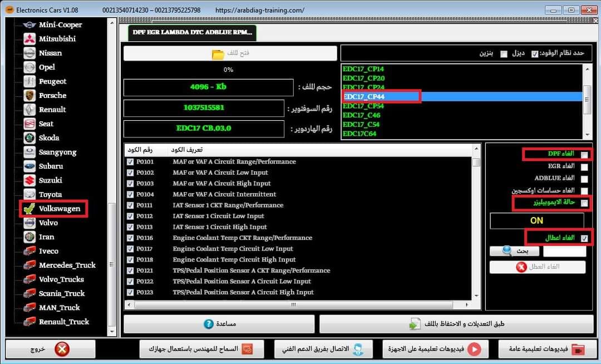
Task: Uncheck the P0116 code checkbox
Action: pos(130,238)
